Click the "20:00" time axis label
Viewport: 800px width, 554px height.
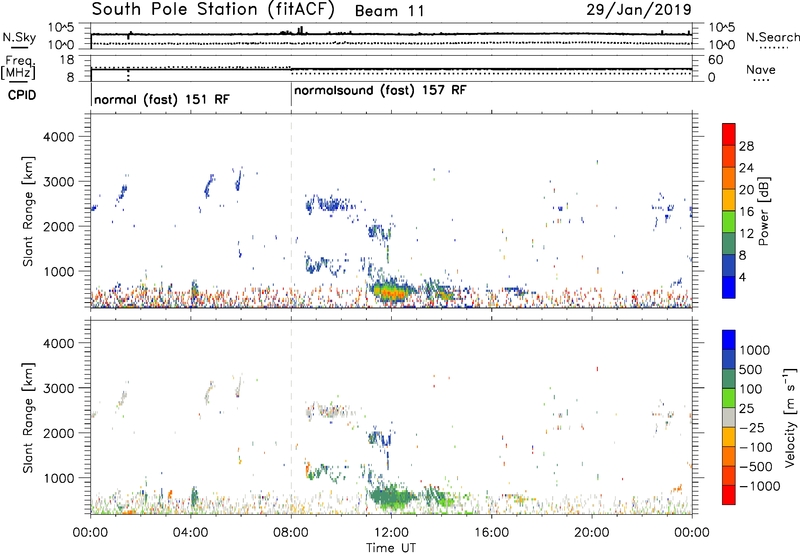click(592, 533)
